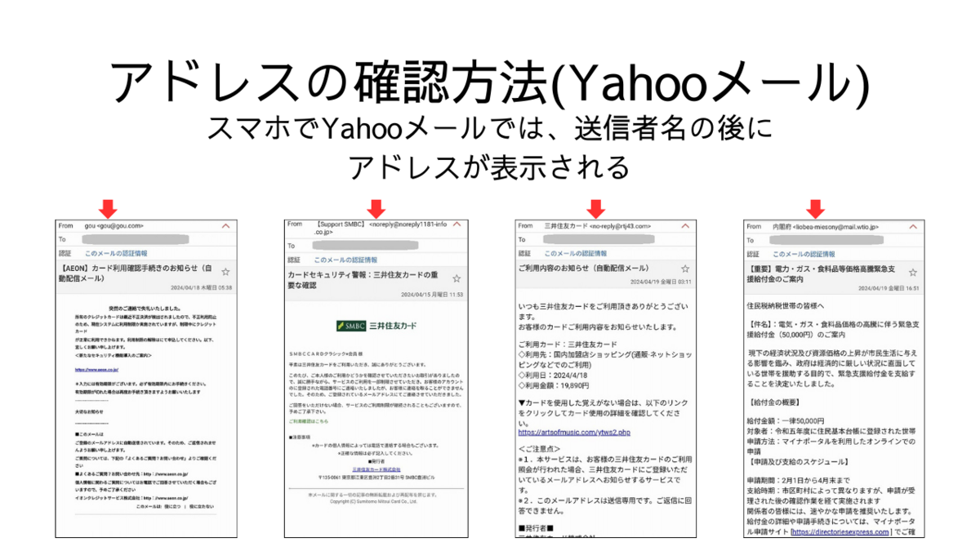The width and height of the screenshot is (980, 551).
Task: Click the https://www.aeon.co.jp/ link
Action: [x=97, y=370]
